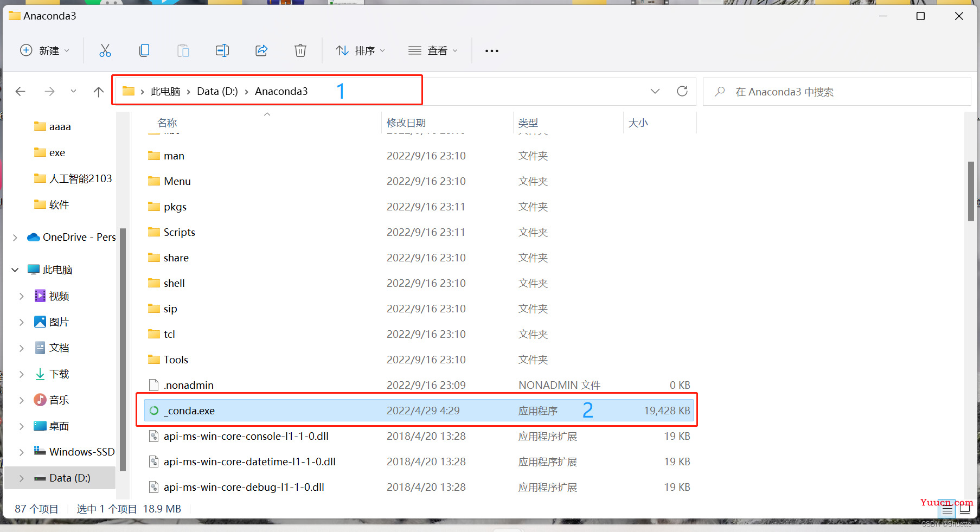Select the aaaa folder in sidebar

point(60,126)
